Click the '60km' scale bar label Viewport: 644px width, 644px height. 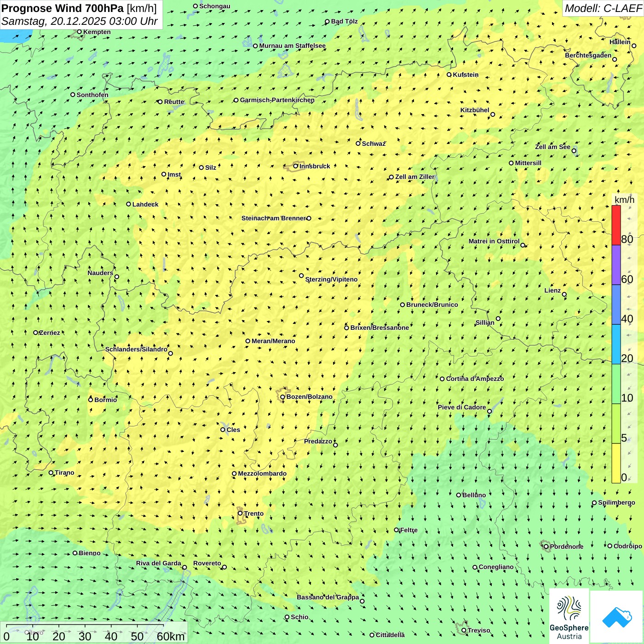click(x=171, y=636)
